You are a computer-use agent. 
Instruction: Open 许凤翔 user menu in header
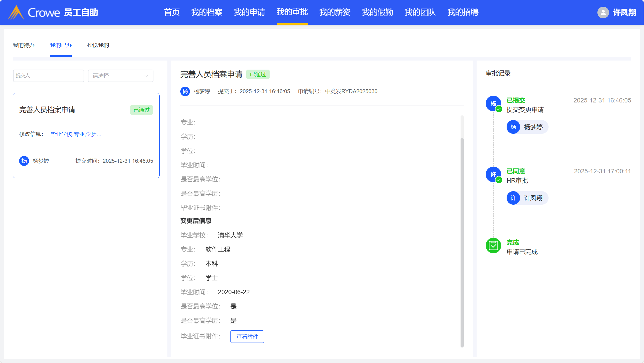624,12
